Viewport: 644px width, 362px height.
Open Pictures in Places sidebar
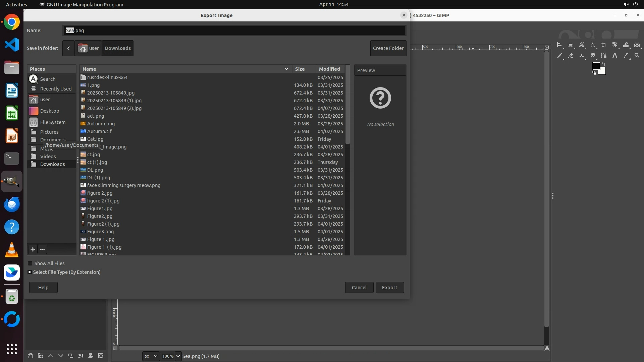(49, 132)
